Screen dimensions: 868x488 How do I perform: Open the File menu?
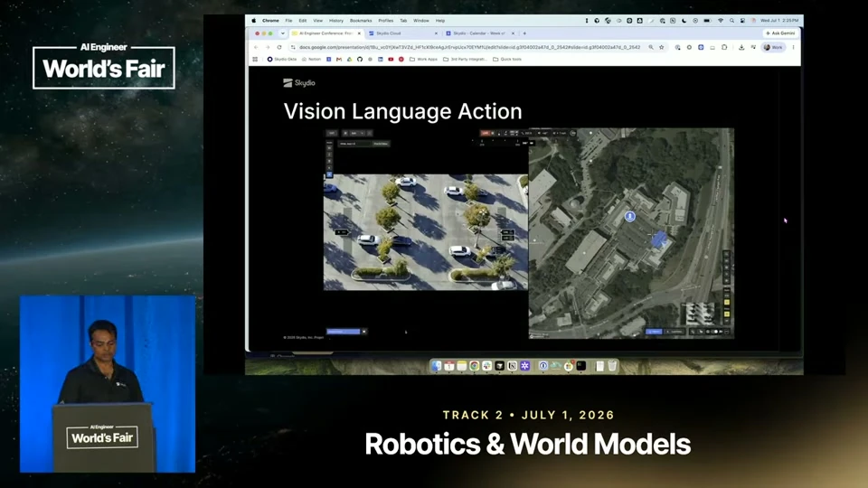[x=288, y=21]
